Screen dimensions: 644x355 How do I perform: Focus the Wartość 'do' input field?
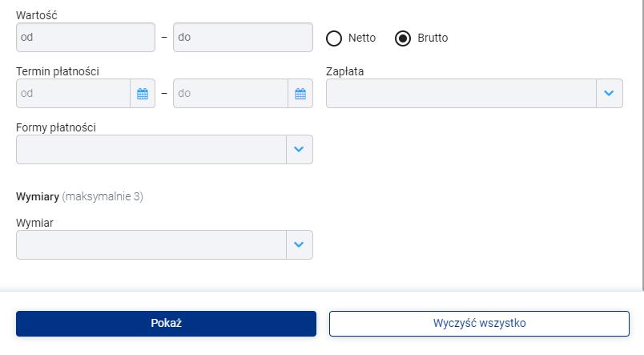pos(244,38)
